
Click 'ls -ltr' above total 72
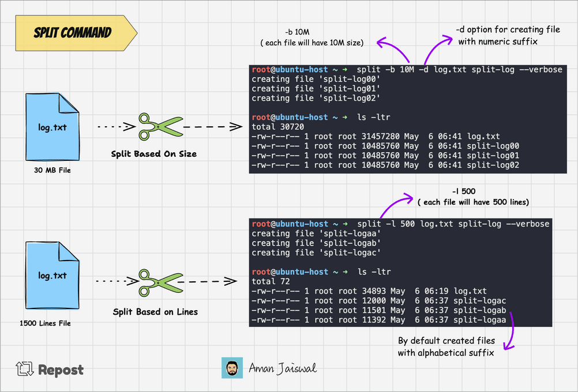click(374, 272)
